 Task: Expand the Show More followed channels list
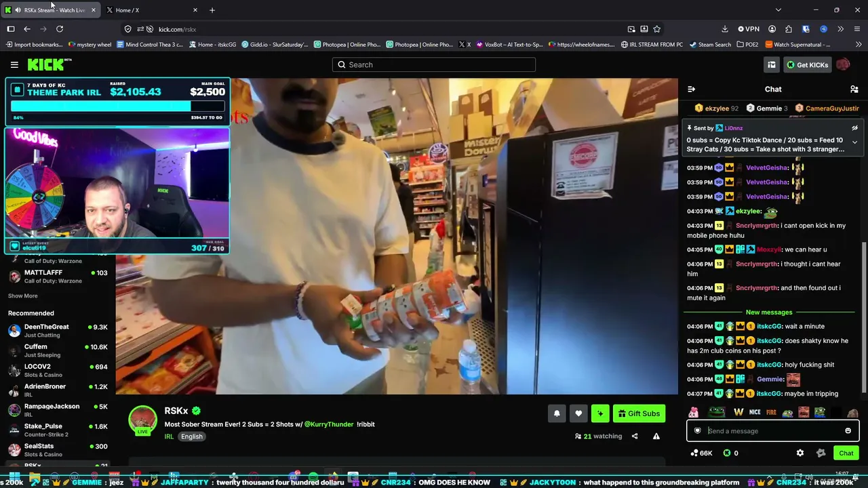(x=22, y=296)
